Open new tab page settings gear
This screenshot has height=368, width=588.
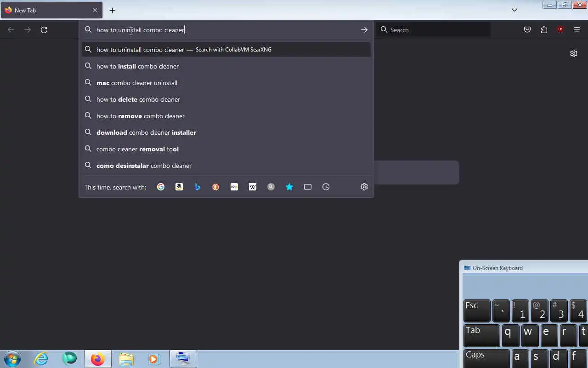pos(574,53)
